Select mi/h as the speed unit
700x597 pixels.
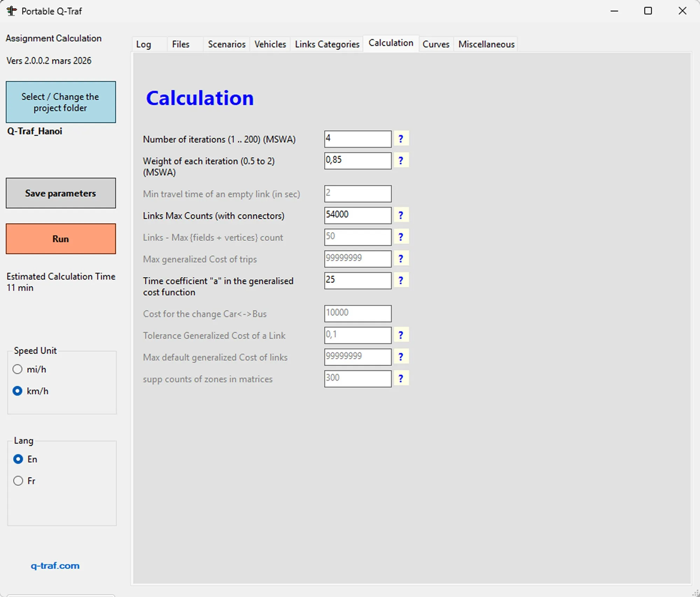[x=17, y=369]
